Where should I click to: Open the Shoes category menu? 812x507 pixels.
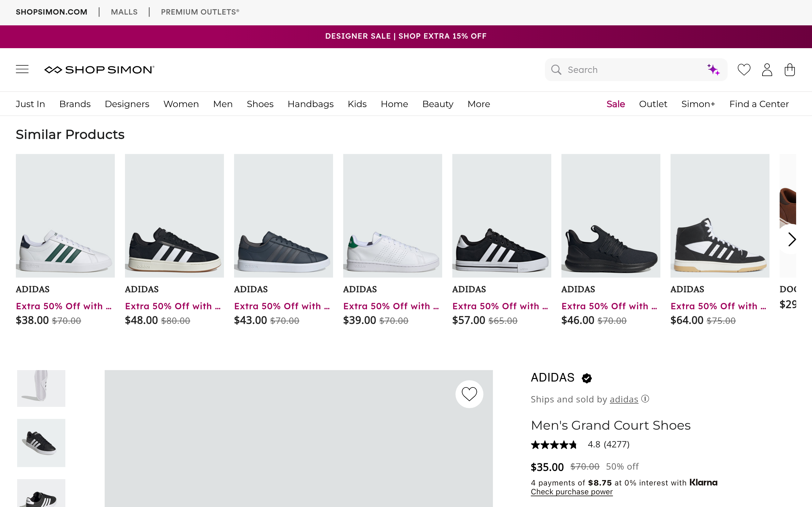[260, 104]
